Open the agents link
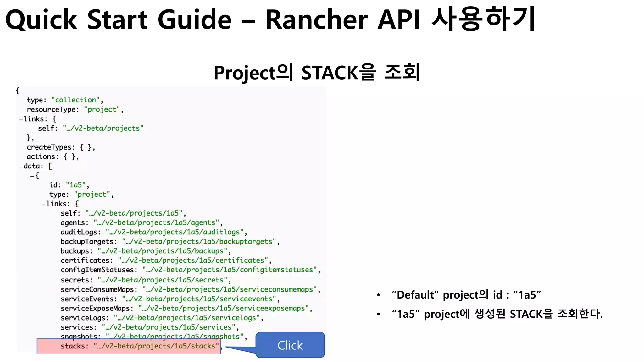644x362 pixels. pos(156,222)
